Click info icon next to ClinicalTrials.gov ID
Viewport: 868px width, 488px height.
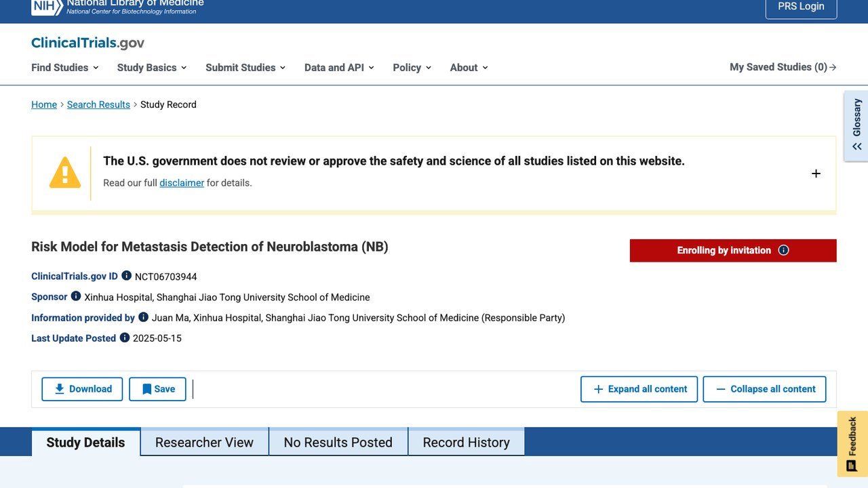pyautogui.click(x=126, y=276)
